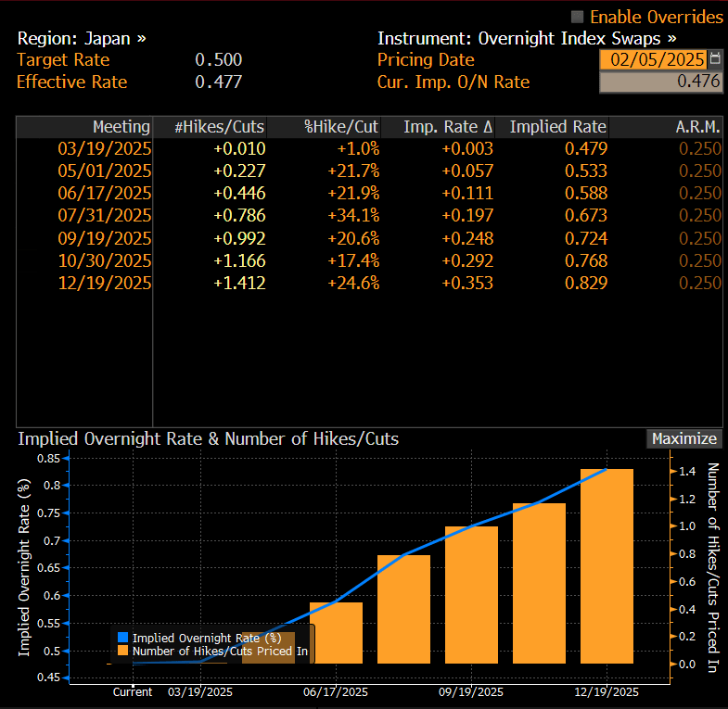Click the +34.1% hike probability cell
This screenshot has width=728, height=709.
(353, 216)
